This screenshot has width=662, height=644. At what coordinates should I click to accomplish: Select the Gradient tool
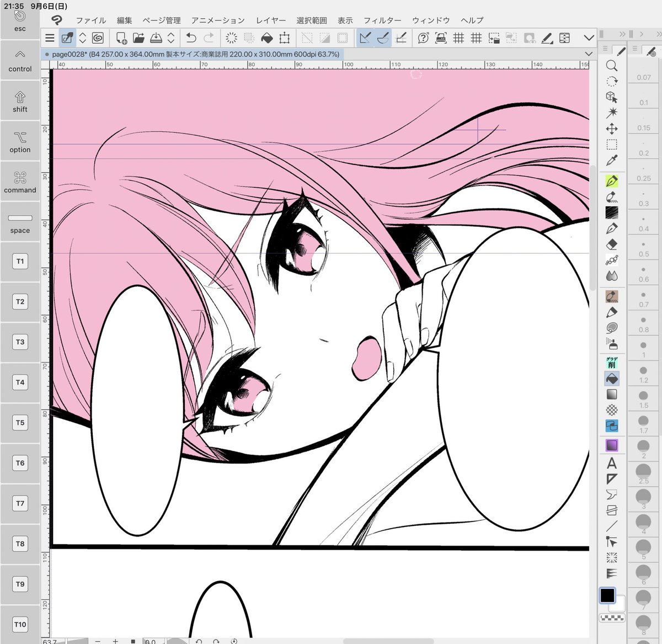(612, 395)
